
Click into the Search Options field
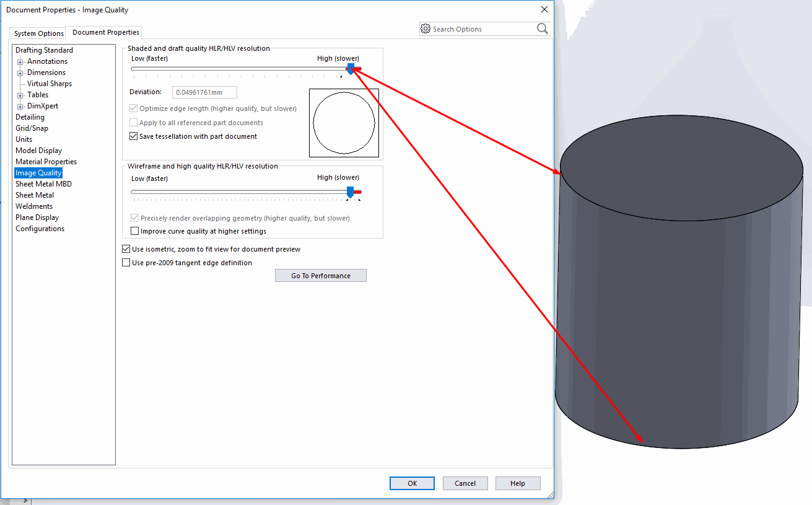tap(480, 29)
